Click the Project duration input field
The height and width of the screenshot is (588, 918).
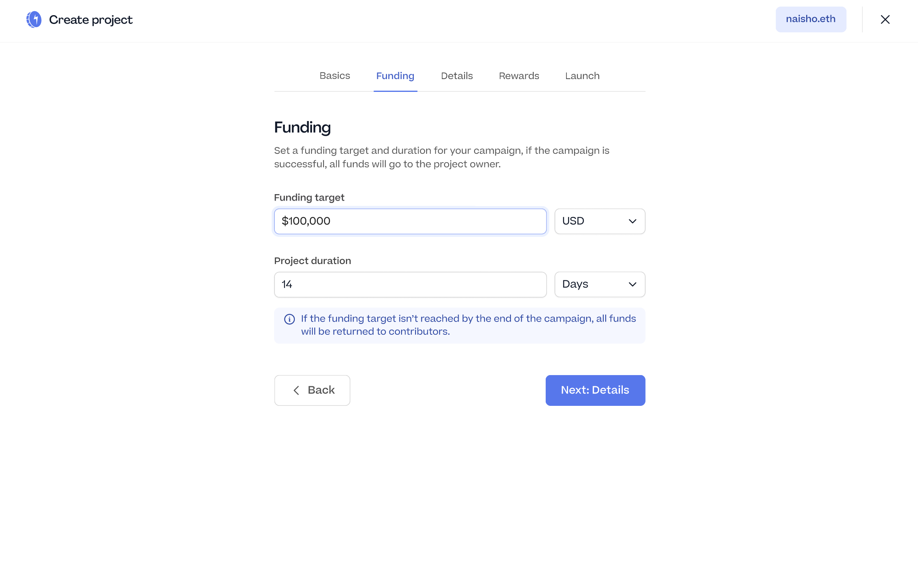coord(410,284)
